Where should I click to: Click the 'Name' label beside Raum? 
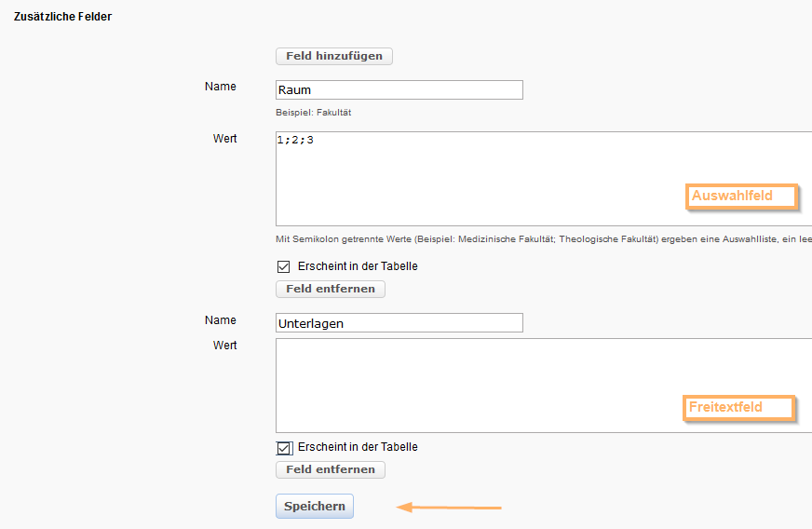coord(220,87)
